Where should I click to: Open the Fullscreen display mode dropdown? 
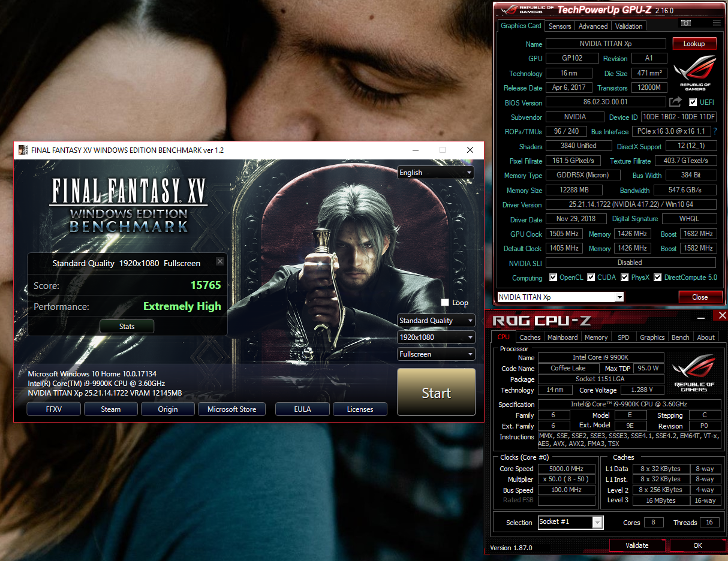(x=436, y=354)
